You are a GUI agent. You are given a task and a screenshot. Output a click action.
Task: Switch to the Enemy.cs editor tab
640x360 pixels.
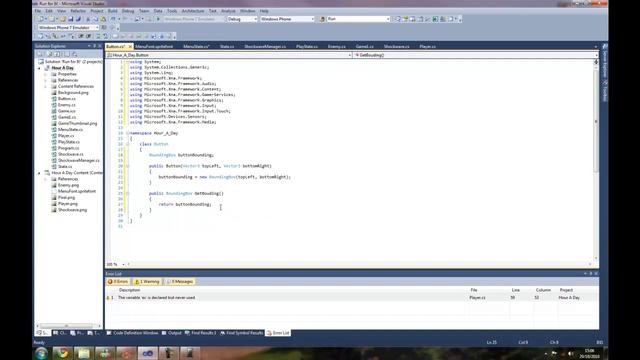[x=337, y=47]
